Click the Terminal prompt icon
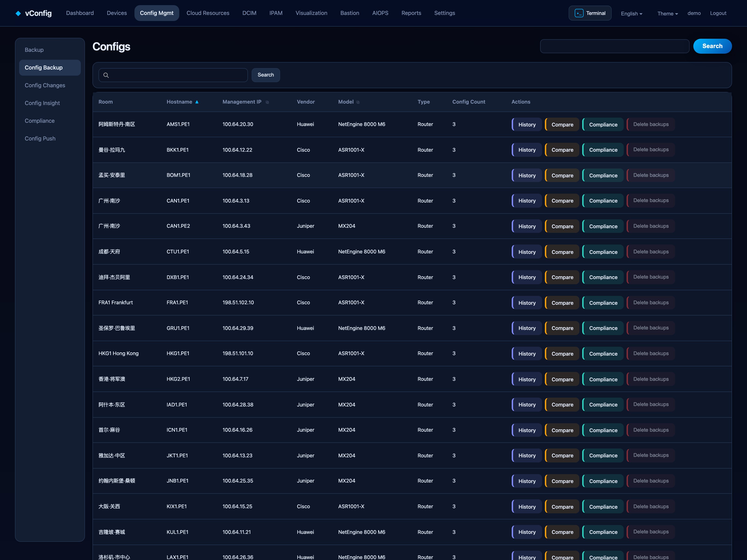The image size is (747, 560). (579, 13)
